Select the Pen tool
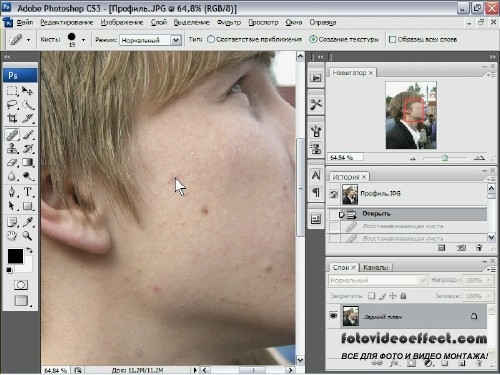The image size is (500, 375). click(12, 192)
